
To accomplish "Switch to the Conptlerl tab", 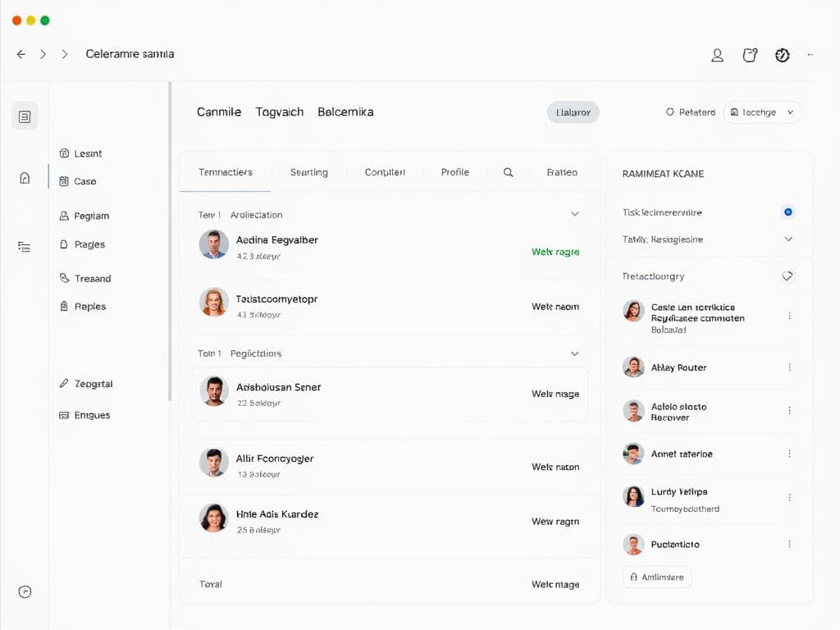I will pos(385,172).
